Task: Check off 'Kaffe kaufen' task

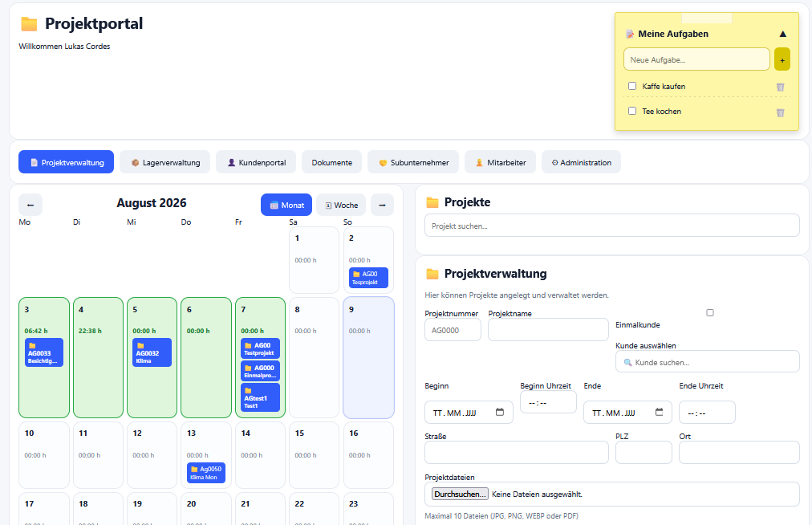Action: (631, 86)
